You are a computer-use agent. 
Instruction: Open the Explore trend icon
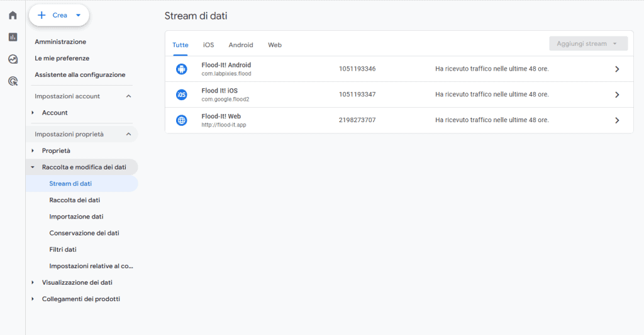(x=13, y=59)
